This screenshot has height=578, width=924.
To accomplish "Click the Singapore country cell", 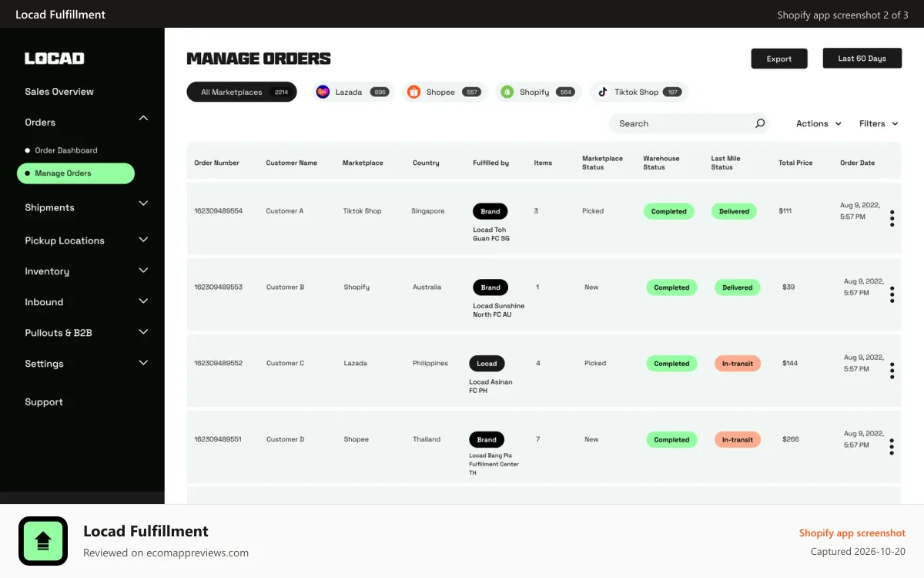I will pyautogui.click(x=427, y=211).
